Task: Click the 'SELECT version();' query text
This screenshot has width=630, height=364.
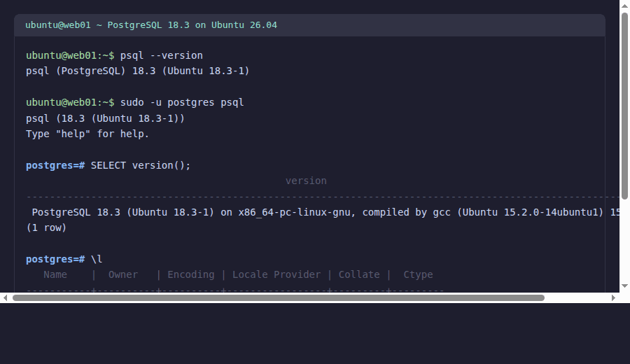Action: [x=141, y=165]
